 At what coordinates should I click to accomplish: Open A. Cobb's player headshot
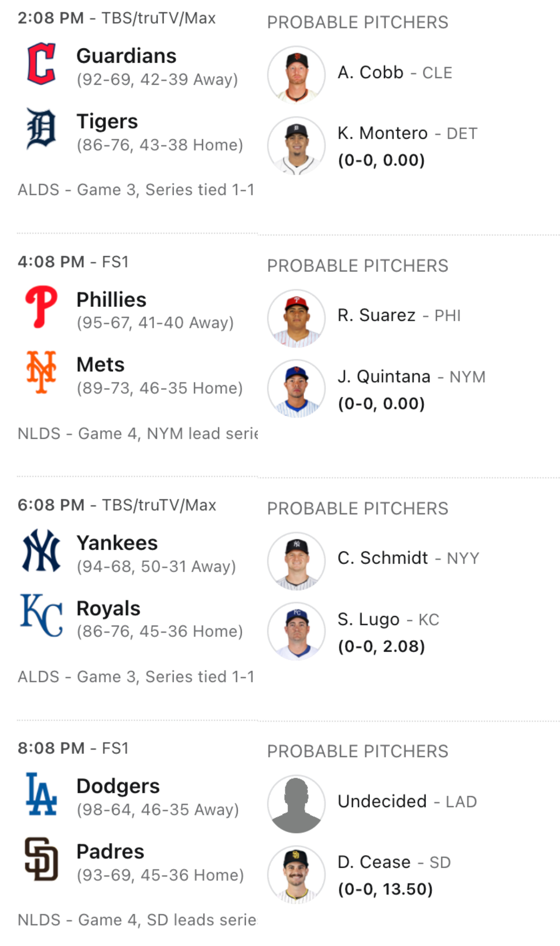[x=296, y=75]
